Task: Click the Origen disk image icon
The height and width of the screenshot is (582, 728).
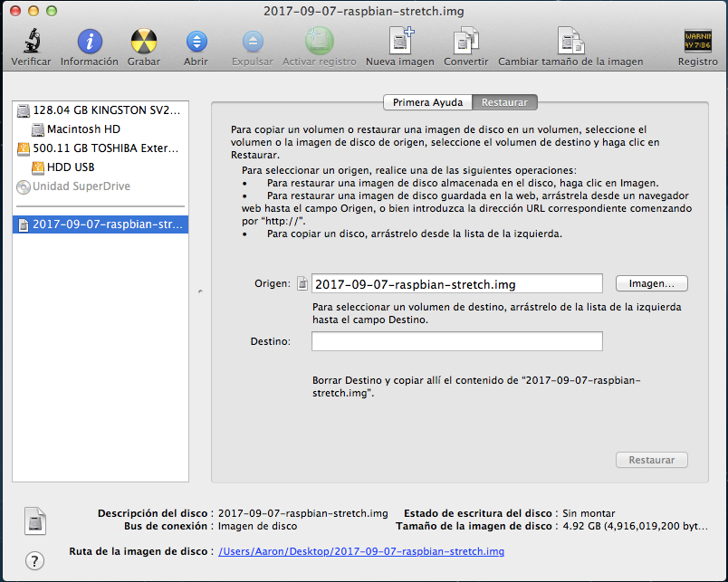Action: (302, 283)
